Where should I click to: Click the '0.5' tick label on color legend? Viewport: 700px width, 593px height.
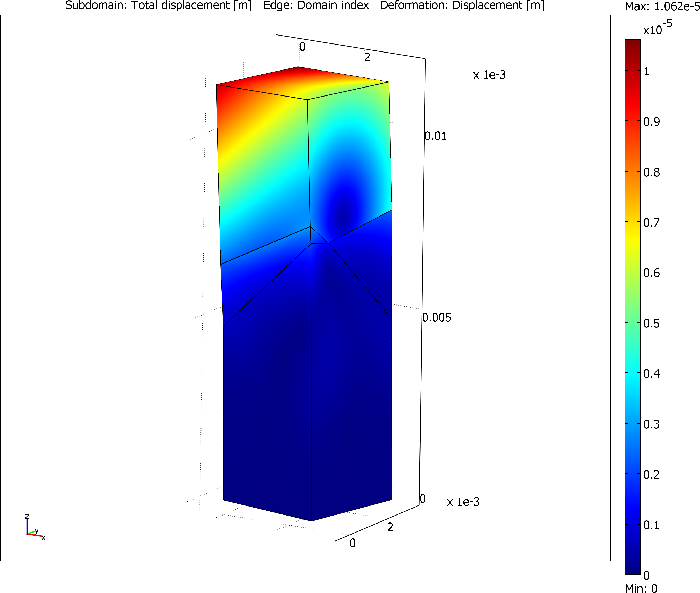pyautogui.click(x=651, y=323)
